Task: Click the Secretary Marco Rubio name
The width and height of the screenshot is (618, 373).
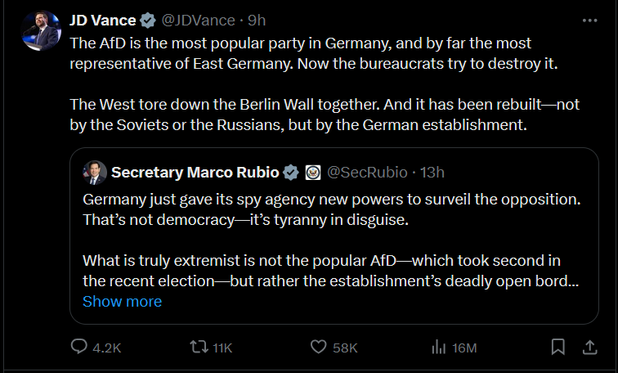Action: (x=195, y=173)
